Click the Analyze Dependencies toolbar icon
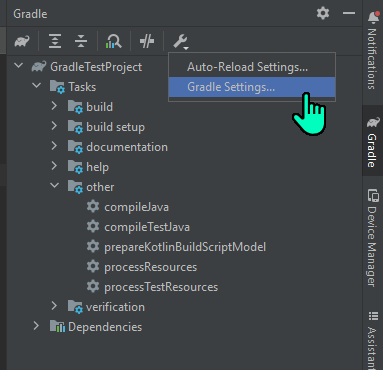The width and height of the screenshot is (383, 370). 114,41
